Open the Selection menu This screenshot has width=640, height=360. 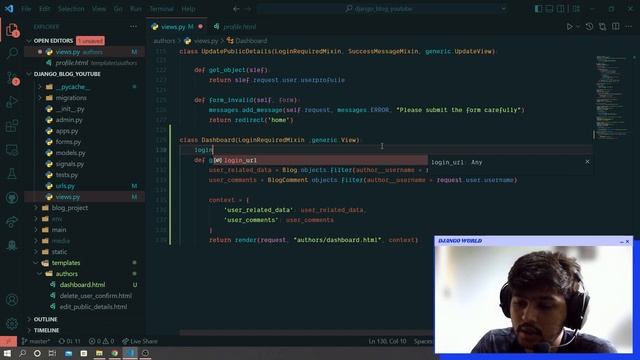pyautogui.click(x=71, y=9)
